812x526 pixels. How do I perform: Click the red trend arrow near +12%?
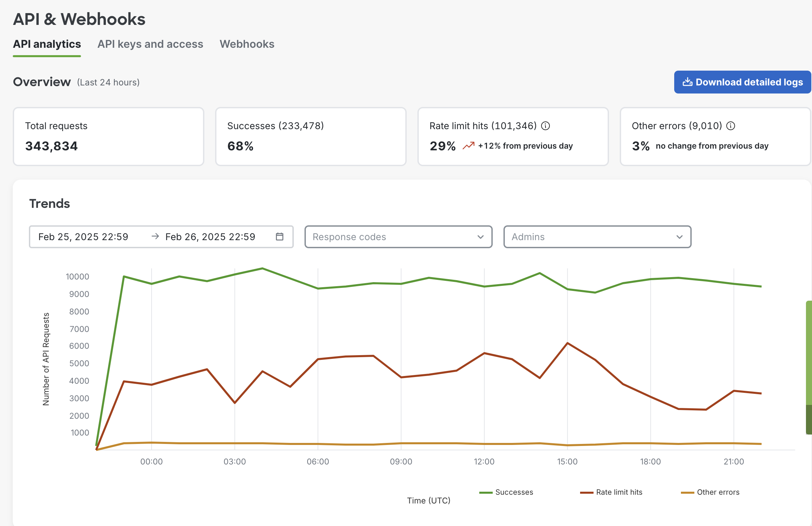(469, 145)
